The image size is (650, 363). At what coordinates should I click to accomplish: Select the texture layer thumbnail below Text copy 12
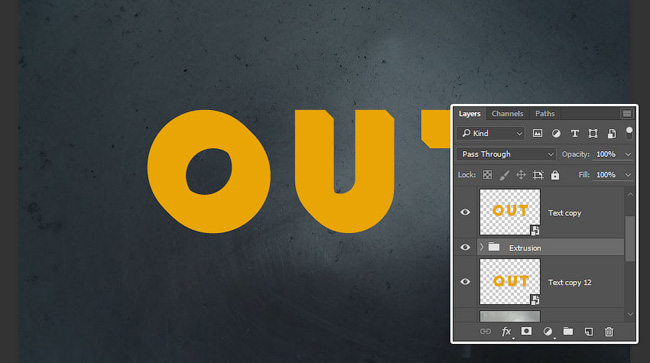click(510, 316)
